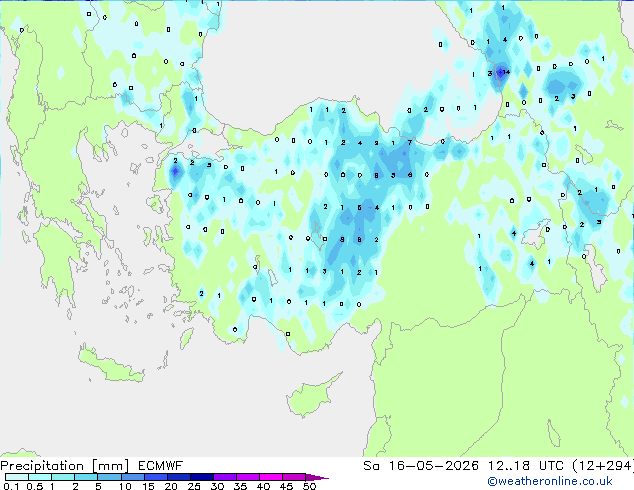
Task: Select the 1–2 mm legend swatch
Action: click(x=63, y=477)
